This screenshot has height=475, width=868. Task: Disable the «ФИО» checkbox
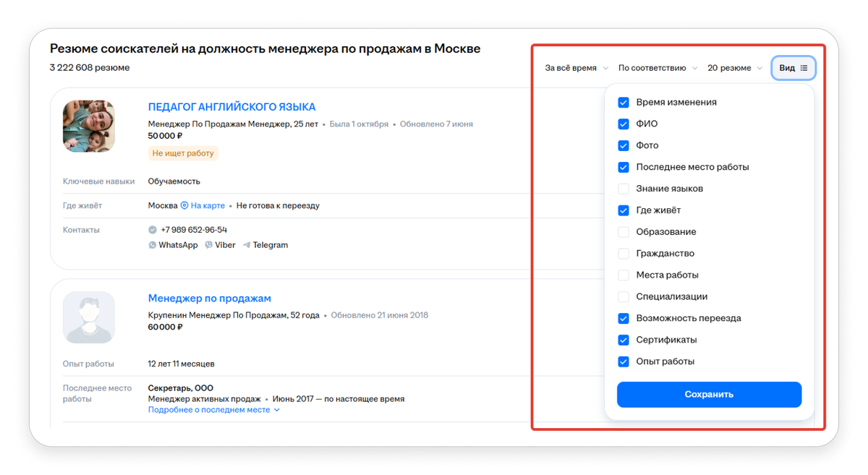point(623,124)
